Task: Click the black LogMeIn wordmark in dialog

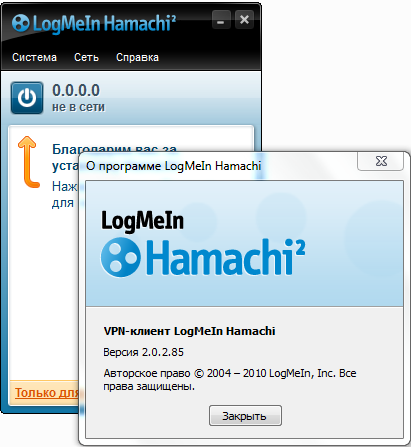Action: pos(142,221)
